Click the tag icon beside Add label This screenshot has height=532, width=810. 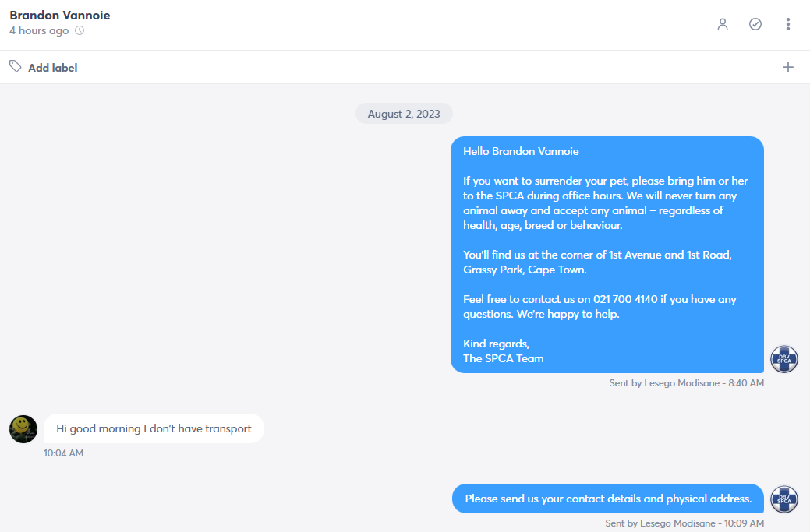point(16,66)
